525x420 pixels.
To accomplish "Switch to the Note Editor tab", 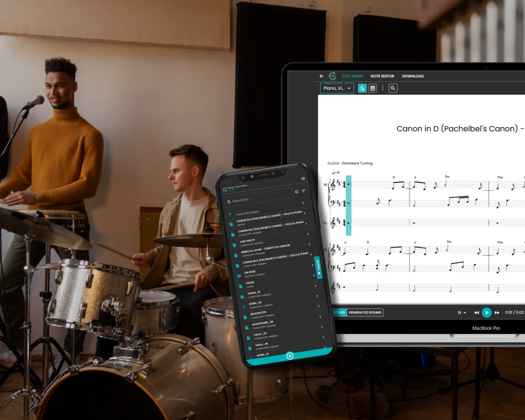I will 382,76.
